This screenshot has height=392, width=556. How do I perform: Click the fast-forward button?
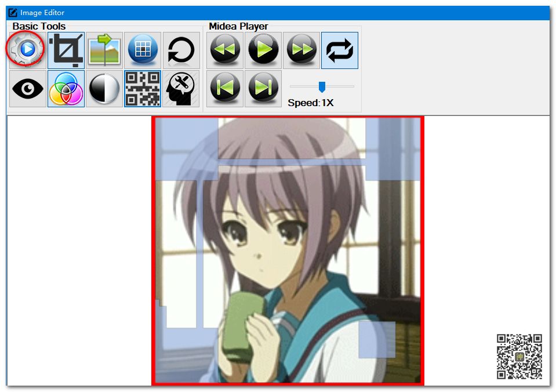[301, 50]
